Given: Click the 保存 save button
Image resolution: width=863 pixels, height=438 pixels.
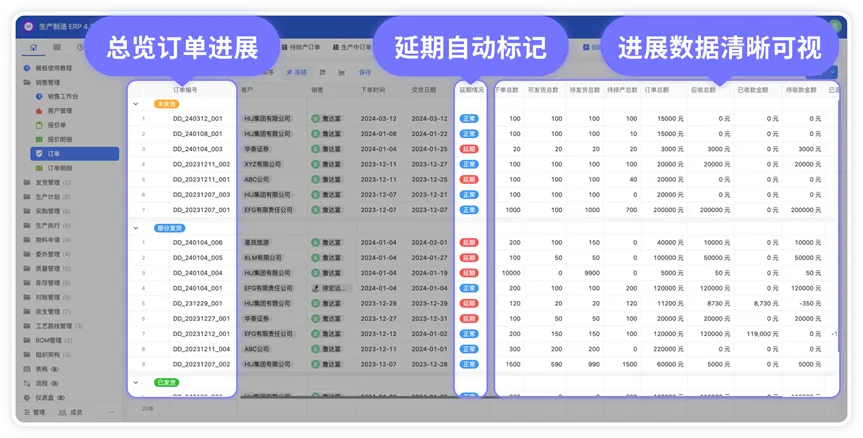Looking at the screenshot, I should (x=365, y=72).
